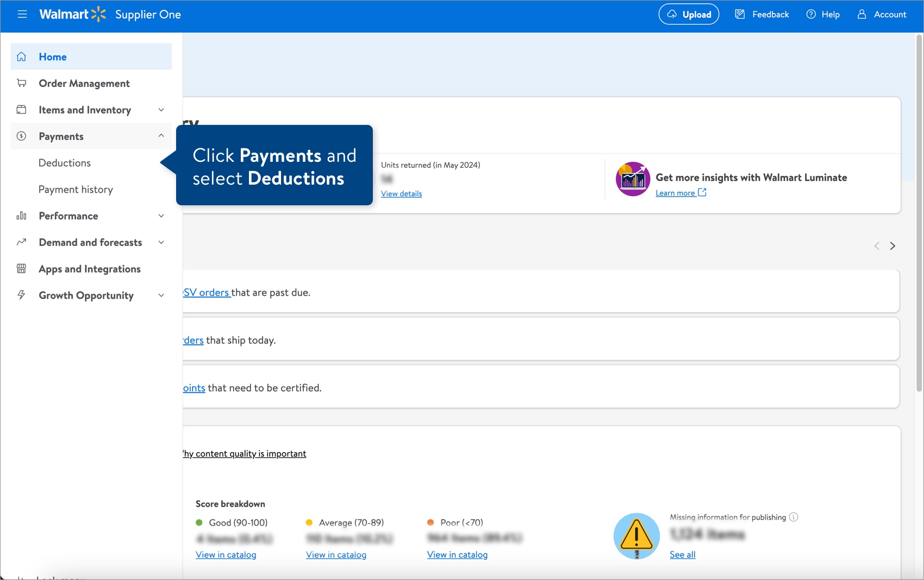Click the Order Management shopping cart icon
Image resolution: width=924 pixels, height=580 pixels.
(x=21, y=83)
